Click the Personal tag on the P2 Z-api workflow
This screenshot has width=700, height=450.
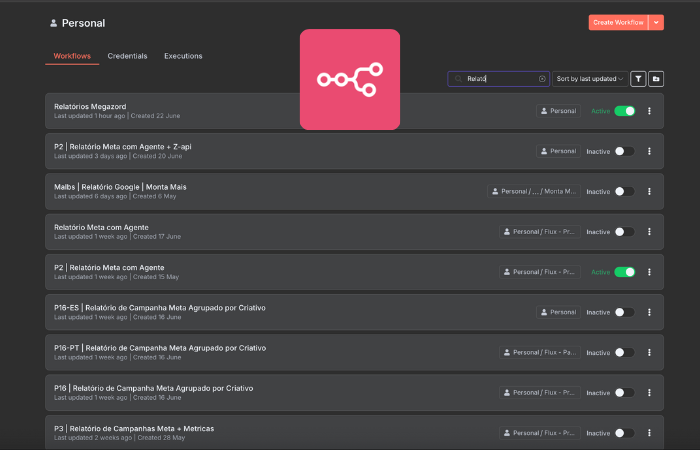tap(558, 151)
